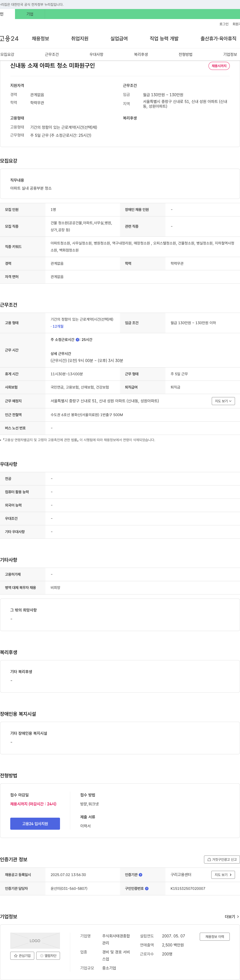Screen dimensions: 240x980
Task: Click the 로그인 link
Action: (x=224, y=24)
